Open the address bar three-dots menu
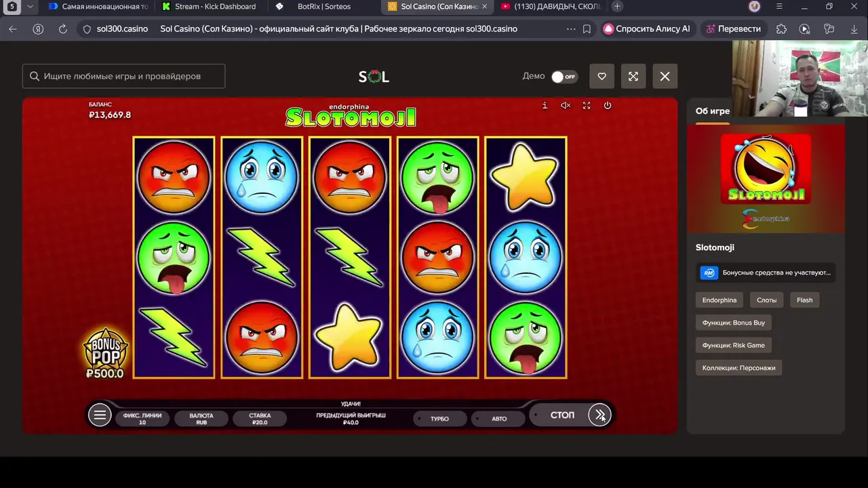This screenshot has width=868, height=488. pos(570,29)
